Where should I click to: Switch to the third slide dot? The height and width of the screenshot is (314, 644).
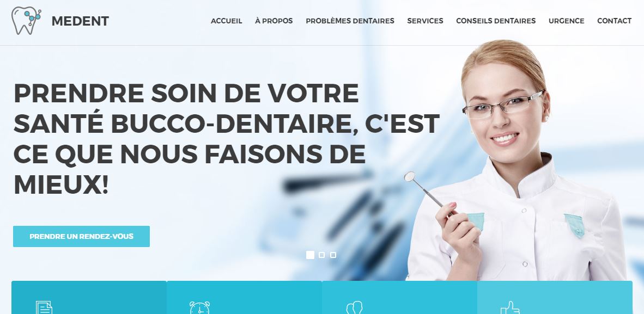point(333,255)
